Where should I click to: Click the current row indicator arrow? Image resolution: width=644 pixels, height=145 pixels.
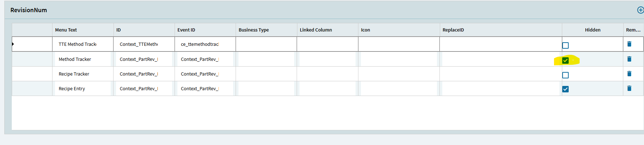13,44
